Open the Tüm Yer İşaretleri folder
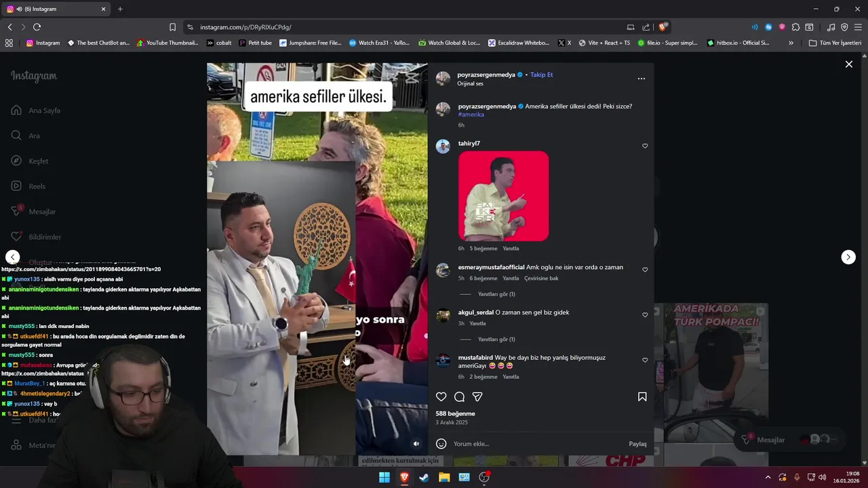 [x=835, y=43]
